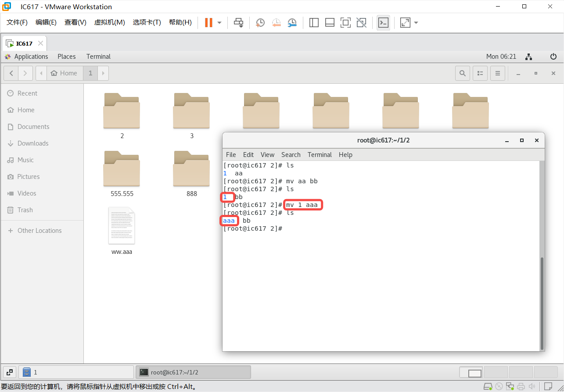Click the network icon in the GNOME top bar
This screenshot has width=564, height=392.
[529, 57]
